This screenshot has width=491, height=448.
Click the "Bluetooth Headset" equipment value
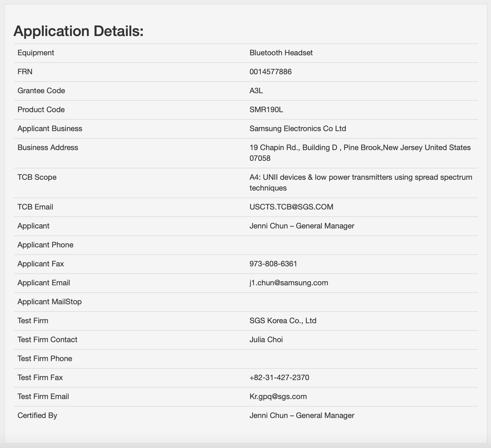(x=281, y=53)
